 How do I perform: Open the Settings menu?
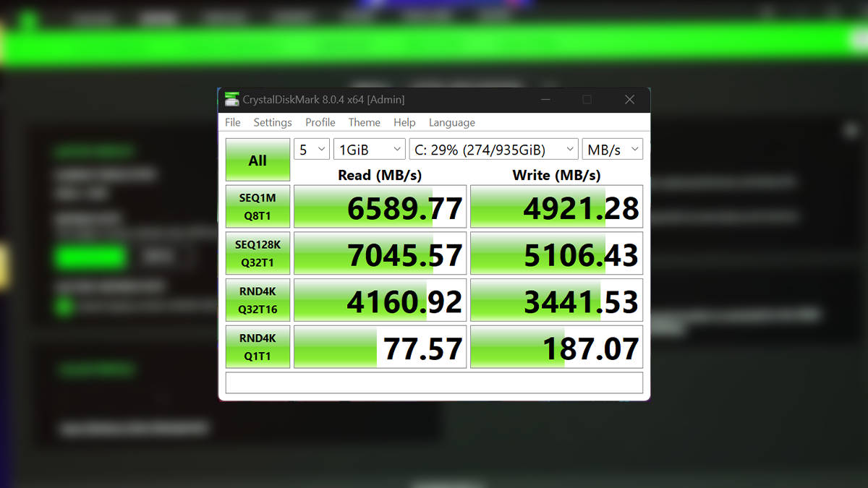click(x=273, y=123)
